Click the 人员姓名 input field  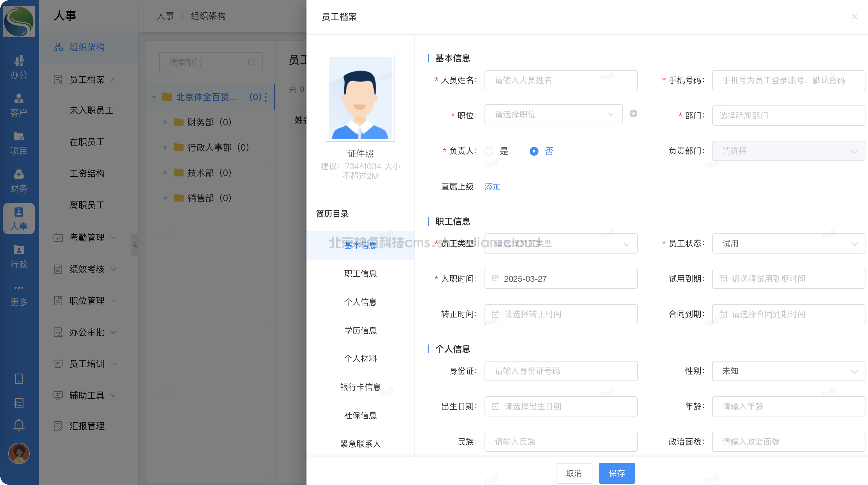click(561, 80)
